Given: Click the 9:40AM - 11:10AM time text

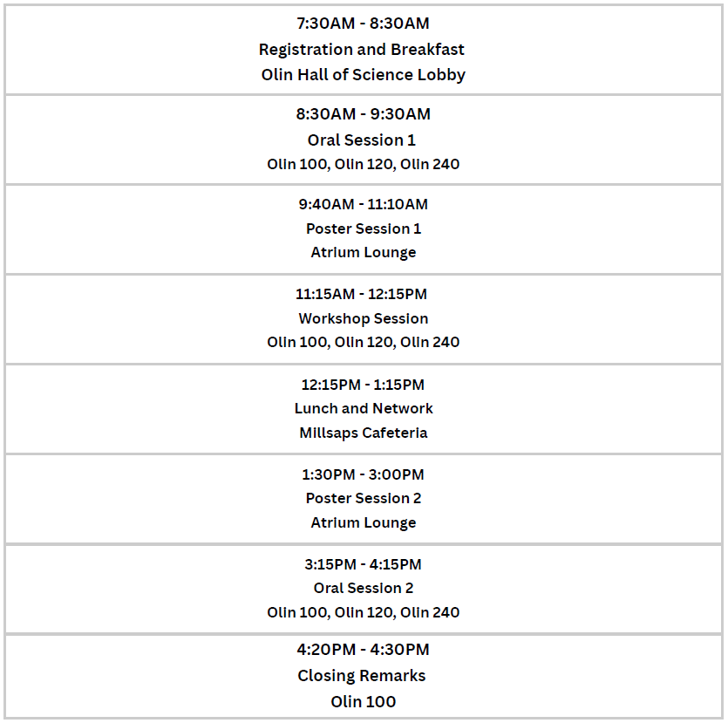Looking at the screenshot, I should click(363, 204).
